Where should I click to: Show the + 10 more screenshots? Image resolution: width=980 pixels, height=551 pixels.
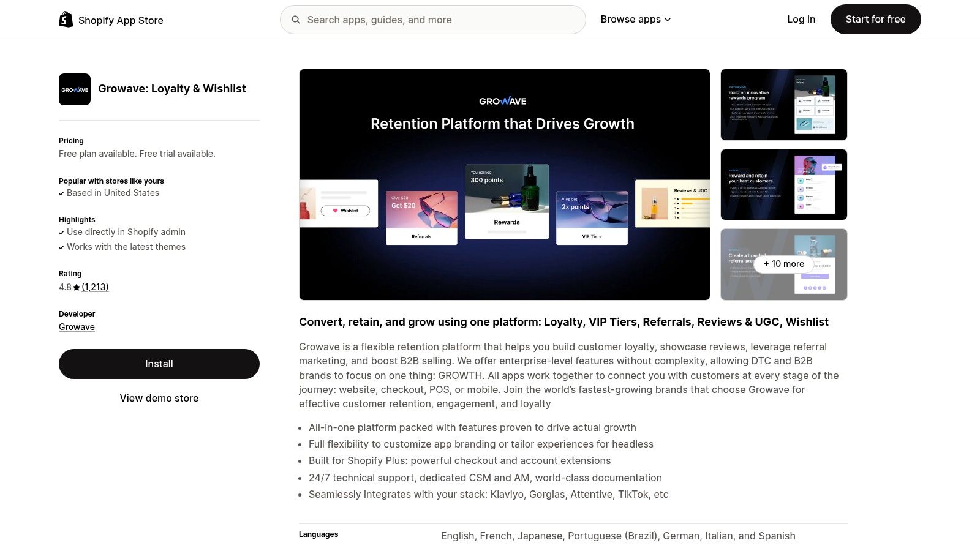783,264
